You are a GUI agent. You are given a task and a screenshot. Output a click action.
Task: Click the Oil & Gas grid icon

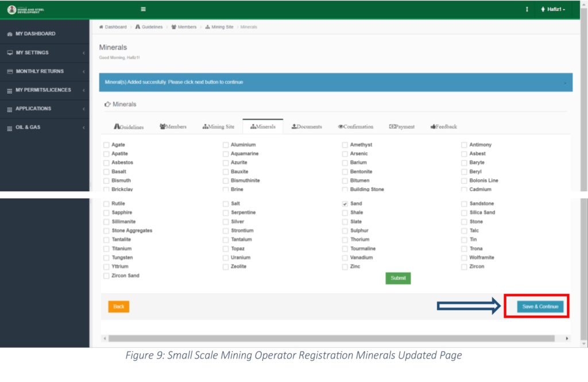(10, 128)
